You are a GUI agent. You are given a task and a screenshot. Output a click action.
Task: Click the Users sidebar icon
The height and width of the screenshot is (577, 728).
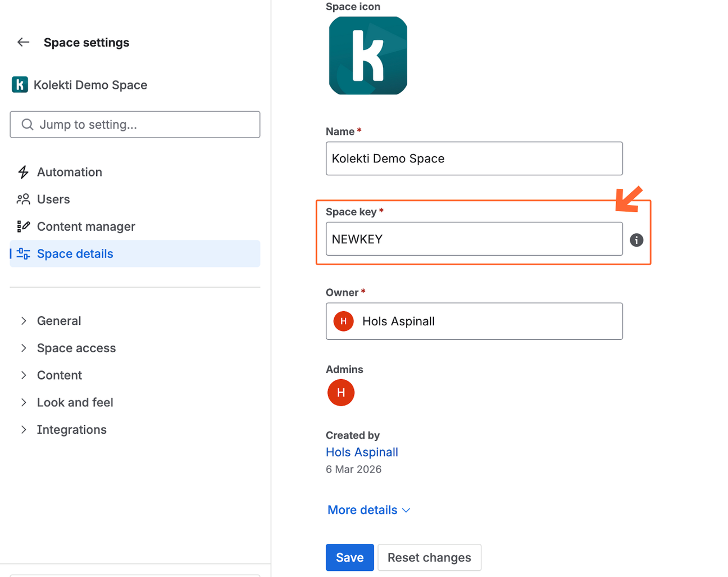pyautogui.click(x=22, y=199)
